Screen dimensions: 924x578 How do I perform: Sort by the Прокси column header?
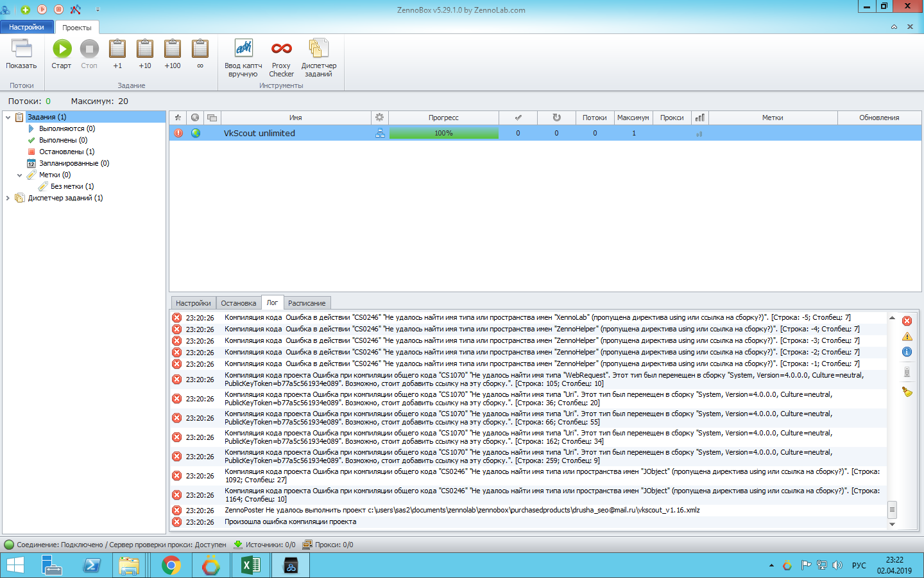[672, 118]
